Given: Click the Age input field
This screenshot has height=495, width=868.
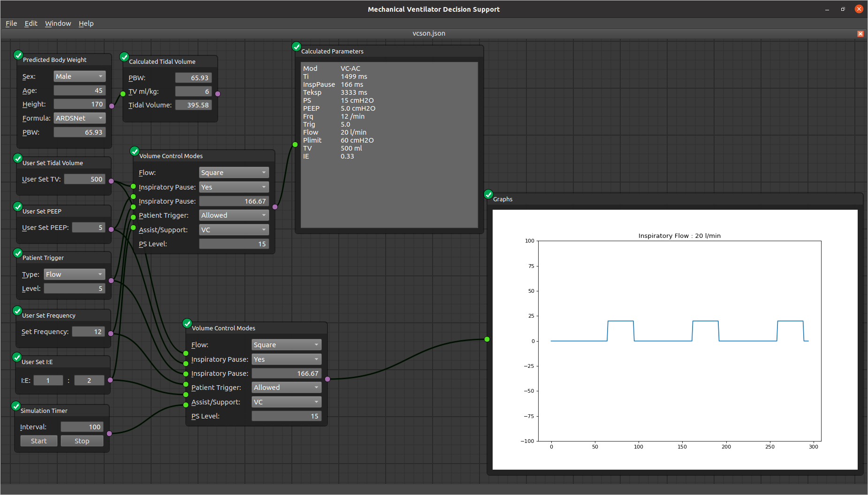Looking at the screenshot, I should (79, 91).
